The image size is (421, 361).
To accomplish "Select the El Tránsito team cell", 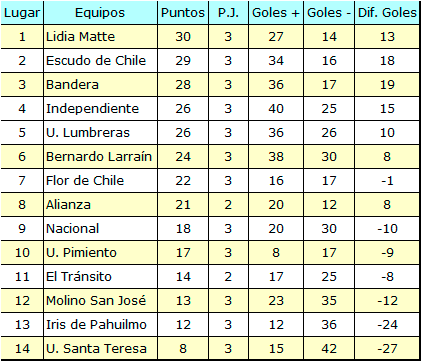I will click(100, 277).
